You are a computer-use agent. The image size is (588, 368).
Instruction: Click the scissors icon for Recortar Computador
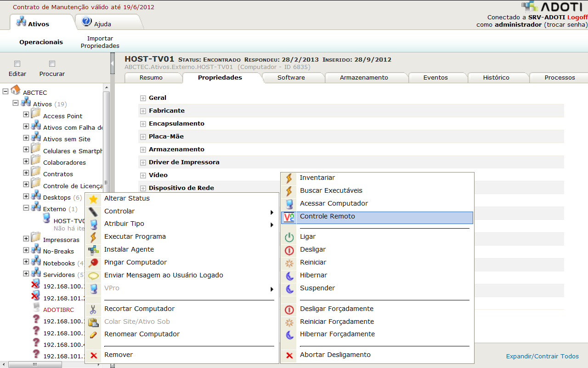[94, 310]
